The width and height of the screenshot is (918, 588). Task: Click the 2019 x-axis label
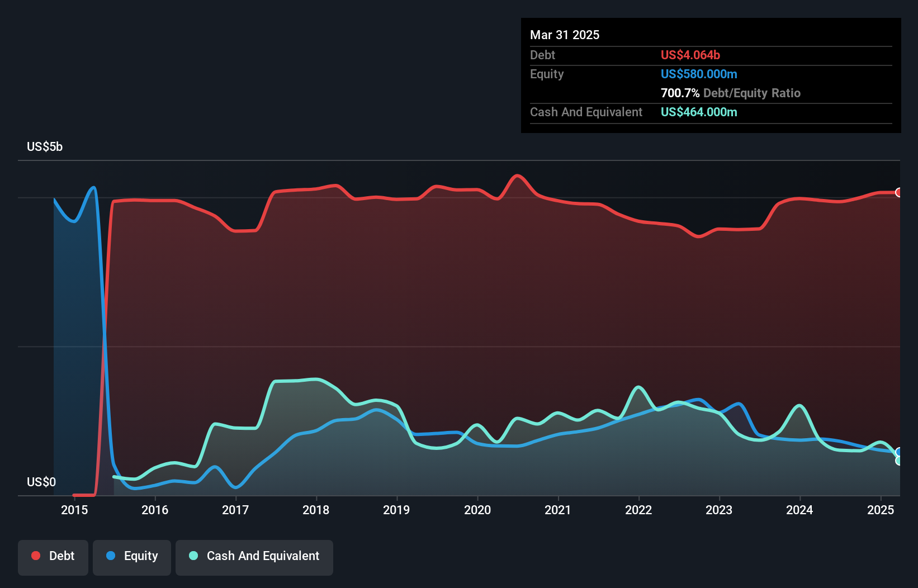coord(396,510)
